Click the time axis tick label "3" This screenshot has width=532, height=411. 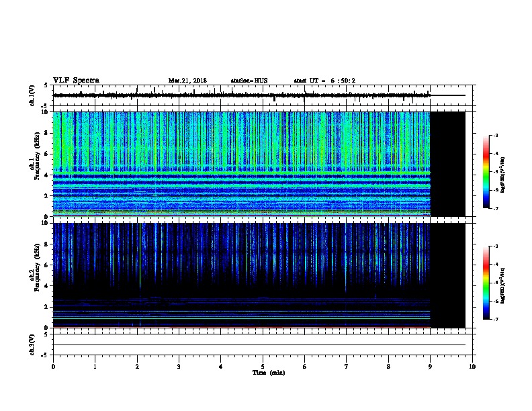click(179, 367)
